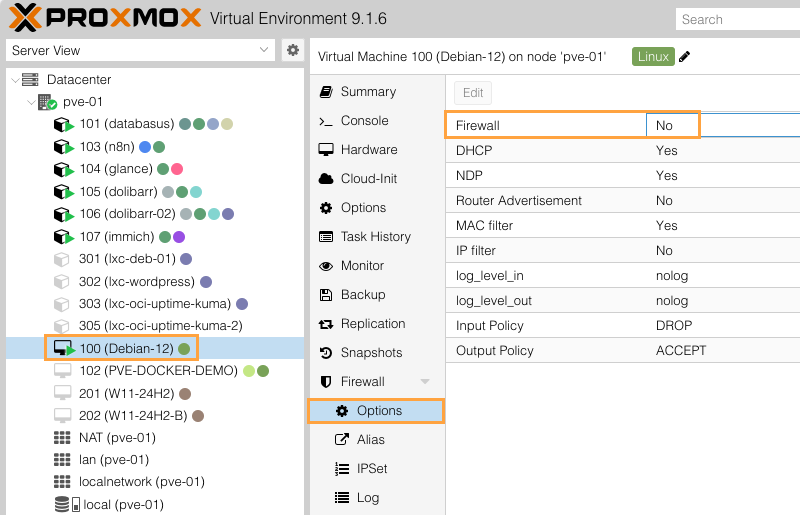Click the edit tags pencil icon
This screenshot has width=800, height=515.
(685, 56)
